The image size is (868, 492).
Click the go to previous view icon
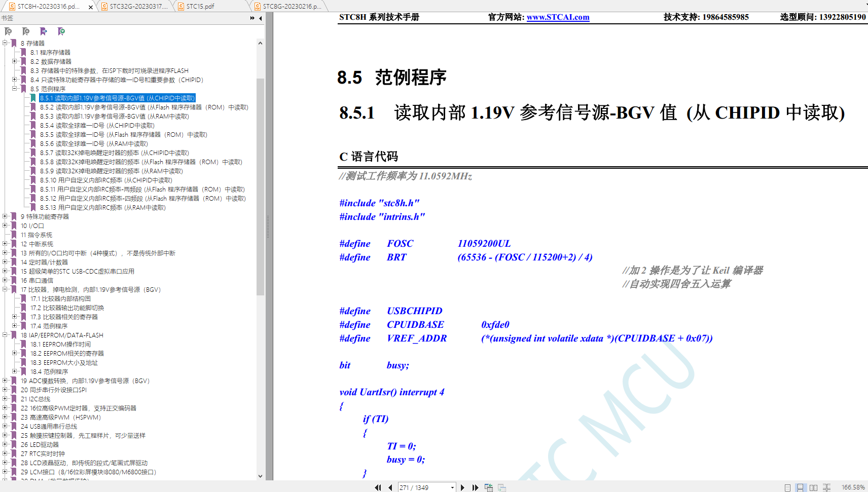click(x=489, y=487)
